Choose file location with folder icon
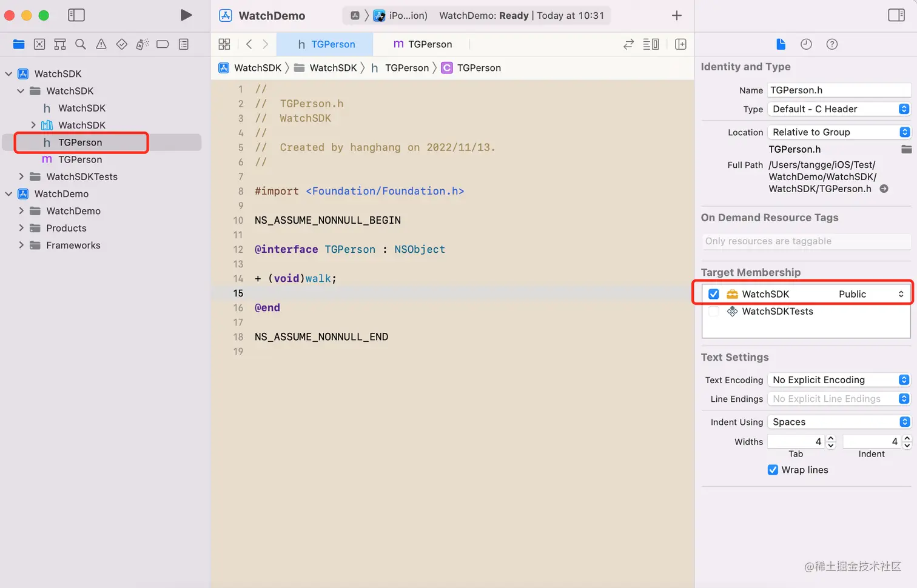 [x=906, y=149]
